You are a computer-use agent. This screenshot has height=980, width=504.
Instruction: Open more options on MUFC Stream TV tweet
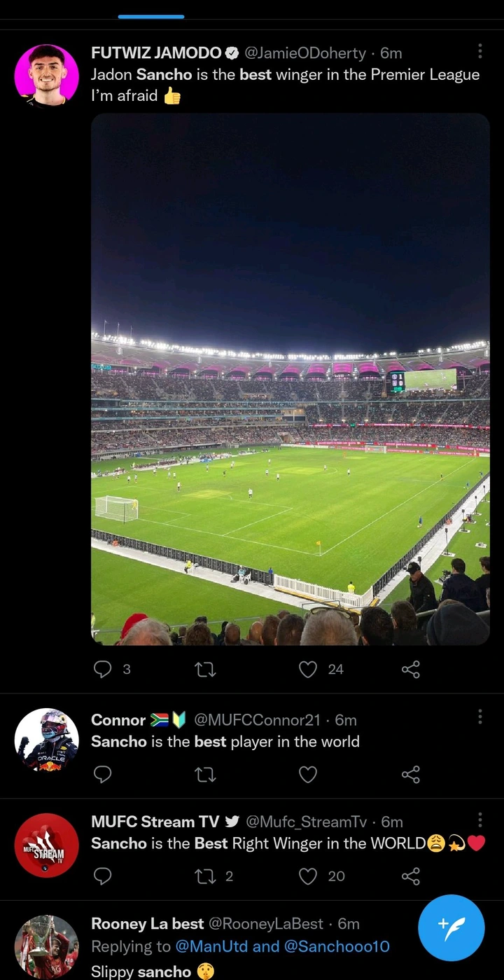pyautogui.click(x=479, y=820)
